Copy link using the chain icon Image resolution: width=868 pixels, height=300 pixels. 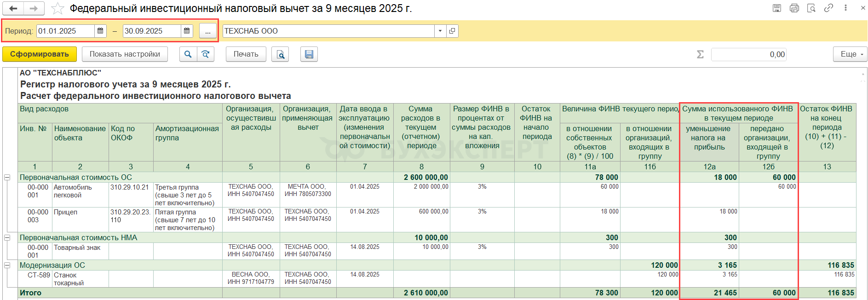pos(828,8)
